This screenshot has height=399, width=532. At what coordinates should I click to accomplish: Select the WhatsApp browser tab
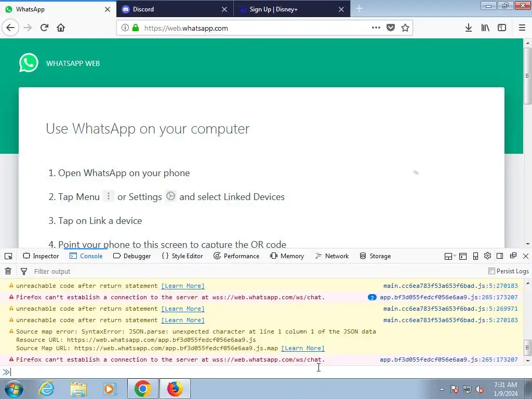(58, 9)
